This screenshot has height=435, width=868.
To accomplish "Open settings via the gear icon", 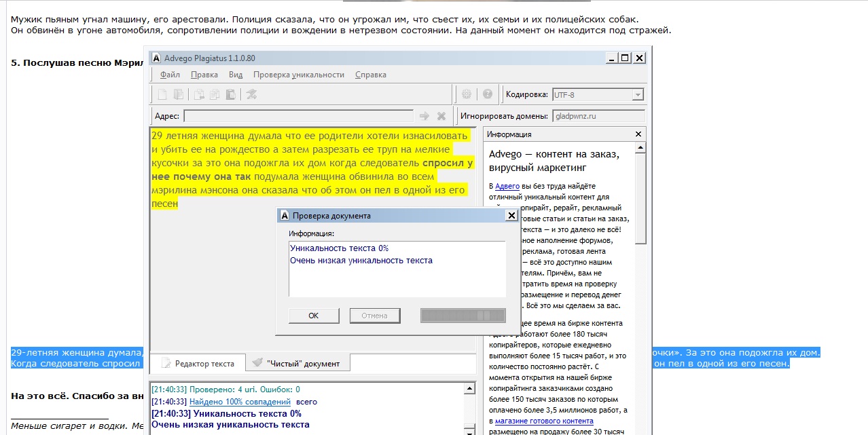I will pos(467,94).
